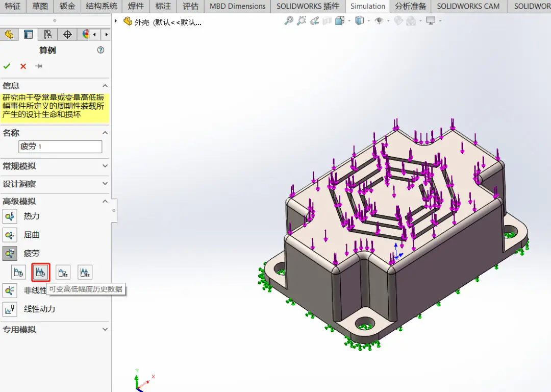
Task: Select random vibration fatigue icon
Action: click(85, 272)
